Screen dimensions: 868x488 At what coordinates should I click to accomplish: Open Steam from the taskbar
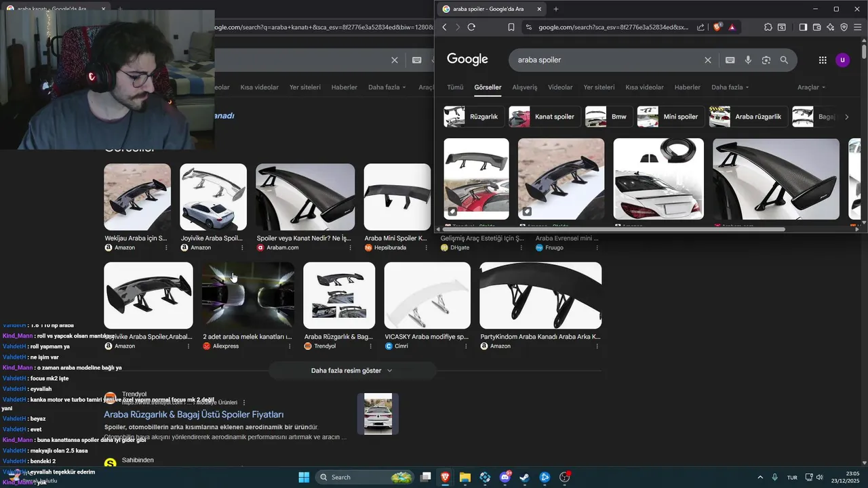point(525,477)
